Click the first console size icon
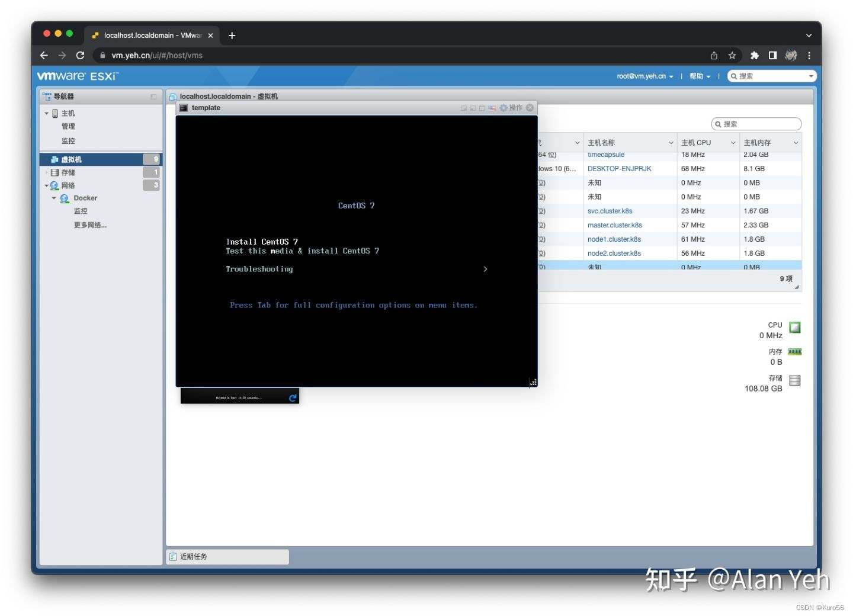 (464, 108)
